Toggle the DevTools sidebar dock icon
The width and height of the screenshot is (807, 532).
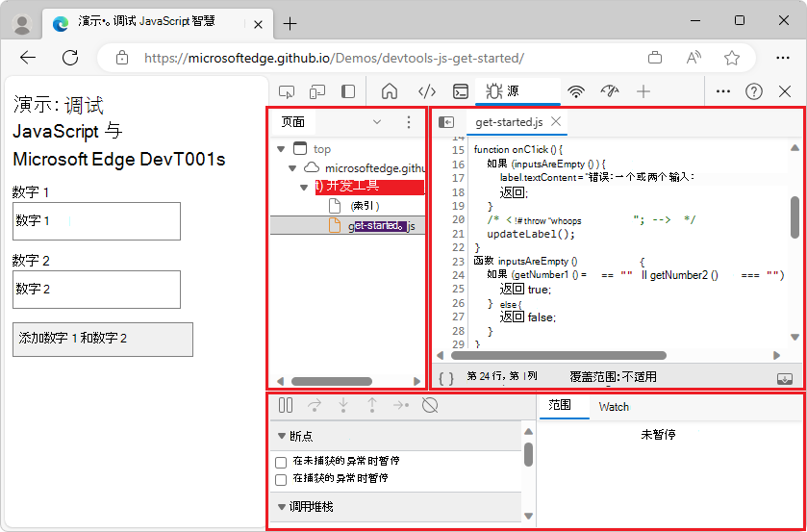(348, 91)
